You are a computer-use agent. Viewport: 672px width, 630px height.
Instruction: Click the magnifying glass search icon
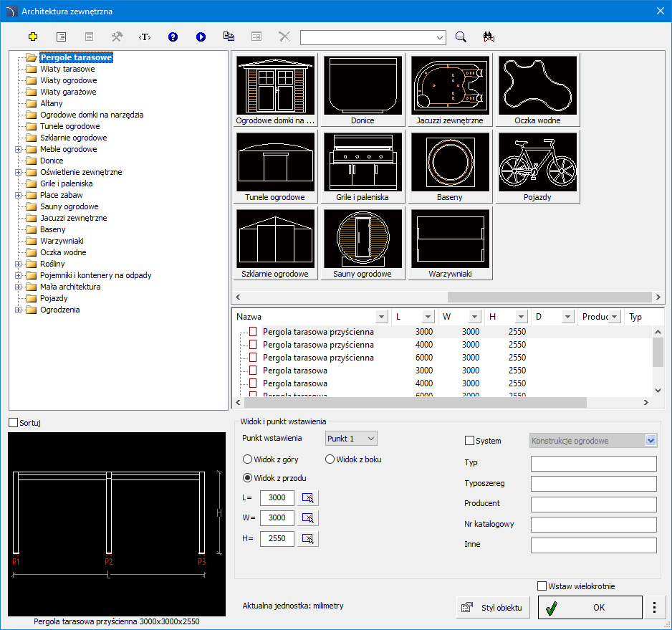click(x=461, y=37)
